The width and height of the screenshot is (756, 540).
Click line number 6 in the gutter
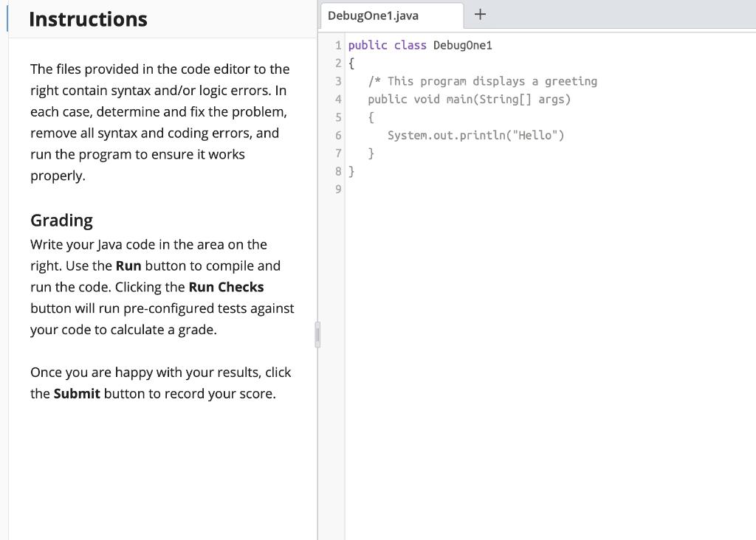pos(337,135)
